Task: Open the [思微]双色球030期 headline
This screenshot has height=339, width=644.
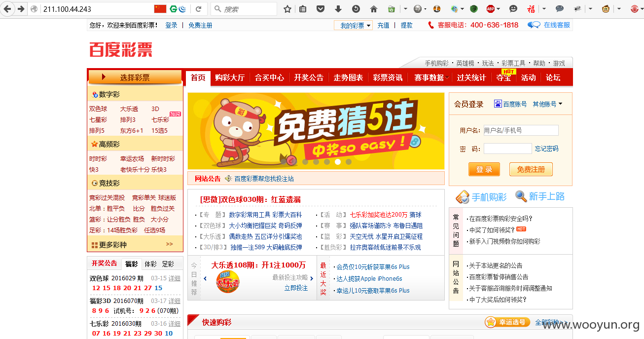Action: coord(250,199)
